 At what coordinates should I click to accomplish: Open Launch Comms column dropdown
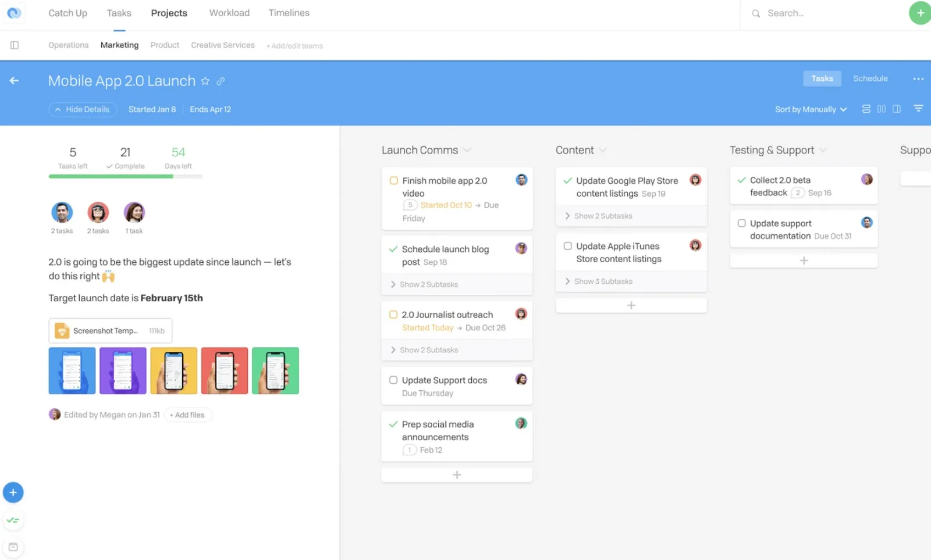pyautogui.click(x=467, y=151)
